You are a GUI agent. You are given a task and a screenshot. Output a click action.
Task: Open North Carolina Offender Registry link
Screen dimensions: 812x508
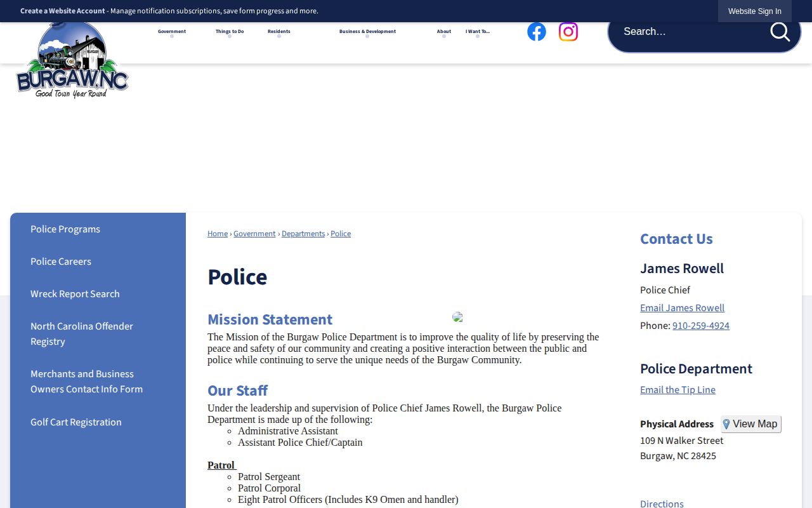[82, 334]
